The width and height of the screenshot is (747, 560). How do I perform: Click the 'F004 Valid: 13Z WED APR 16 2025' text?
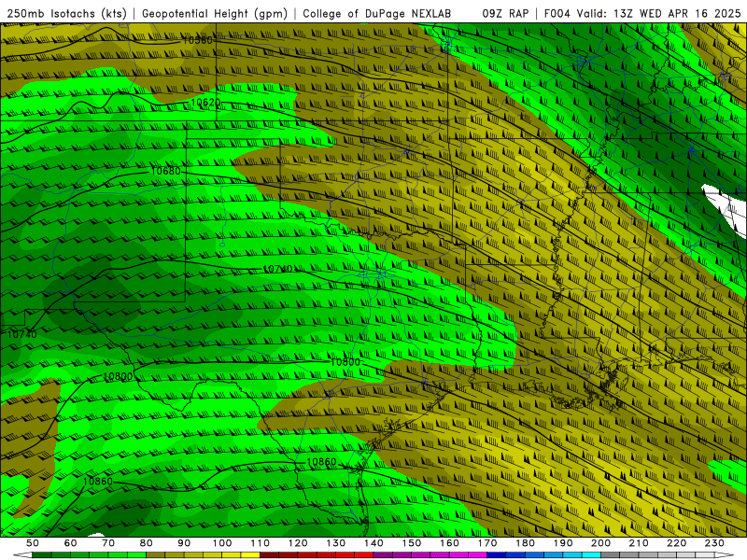click(642, 14)
